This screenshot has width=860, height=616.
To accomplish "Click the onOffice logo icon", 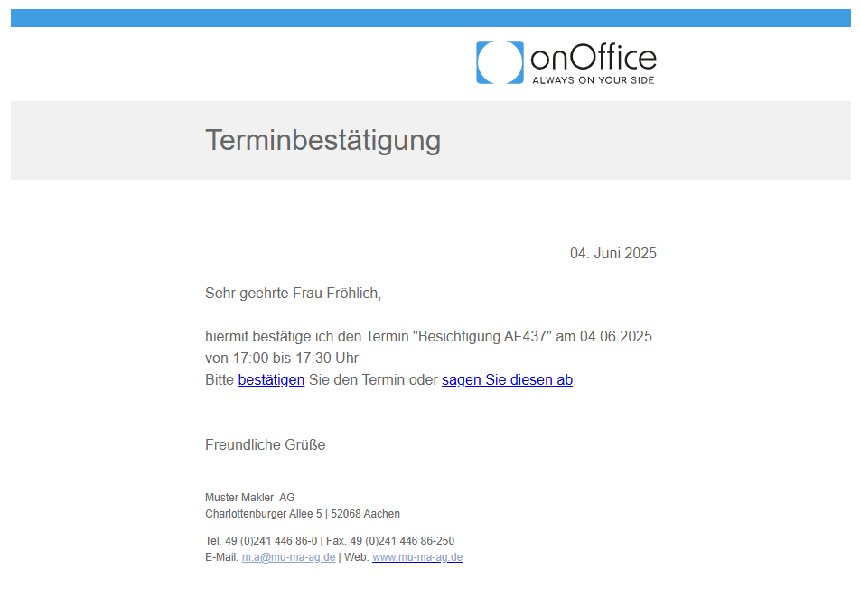I will (x=500, y=62).
